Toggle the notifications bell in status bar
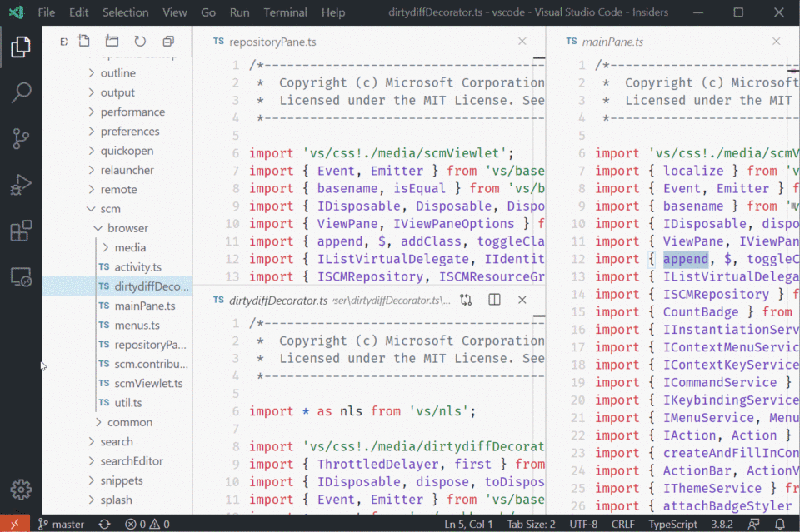 (x=781, y=524)
